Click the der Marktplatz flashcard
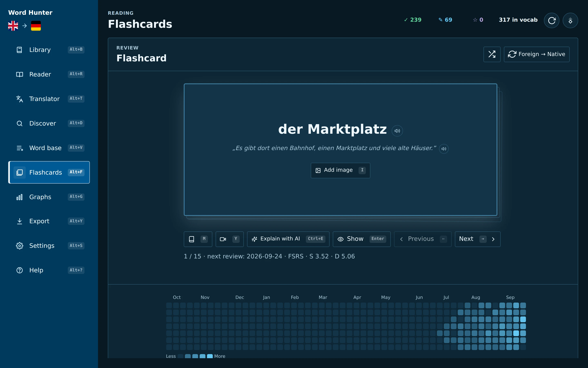 (x=340, y=150)
